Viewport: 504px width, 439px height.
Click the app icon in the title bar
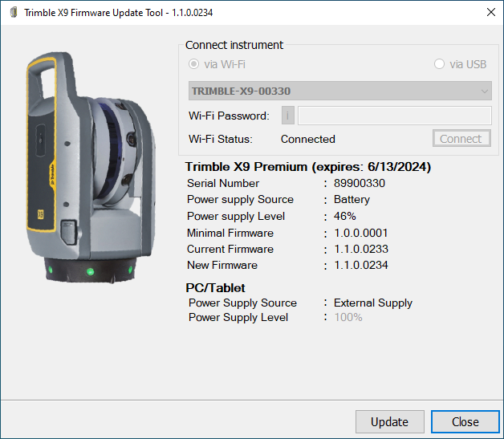(14, 13)
